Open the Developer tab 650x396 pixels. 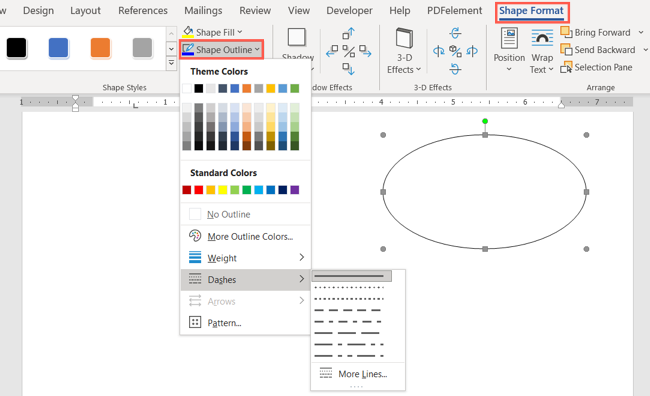[x=349, y=10]
